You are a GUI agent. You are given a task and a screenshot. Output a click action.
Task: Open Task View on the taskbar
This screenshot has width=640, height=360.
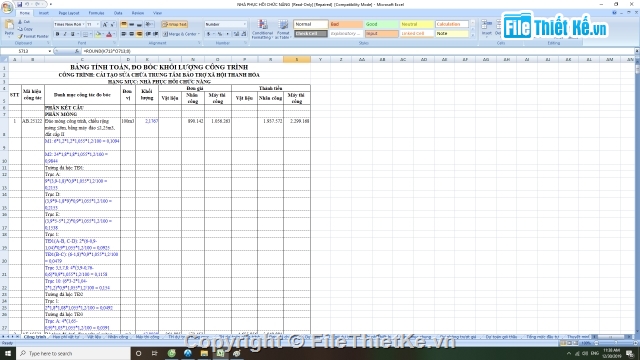[x=154, y=353]
